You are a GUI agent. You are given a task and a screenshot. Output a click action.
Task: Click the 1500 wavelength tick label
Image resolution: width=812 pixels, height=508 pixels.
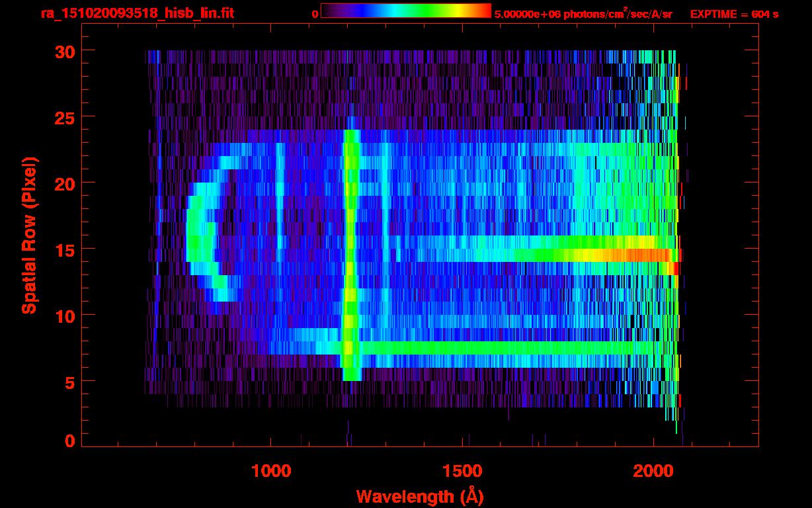click(462, 471)
